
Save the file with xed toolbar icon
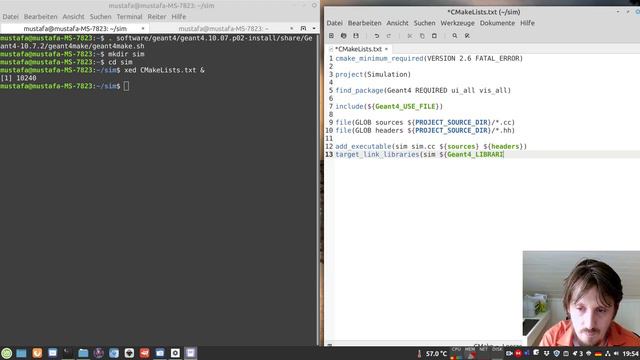pos(356,36)
